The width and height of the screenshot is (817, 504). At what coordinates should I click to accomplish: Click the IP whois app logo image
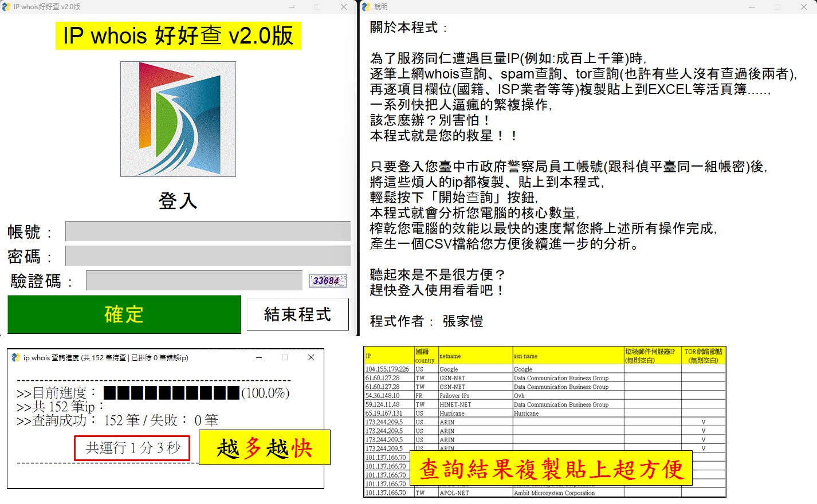point(178,119)
